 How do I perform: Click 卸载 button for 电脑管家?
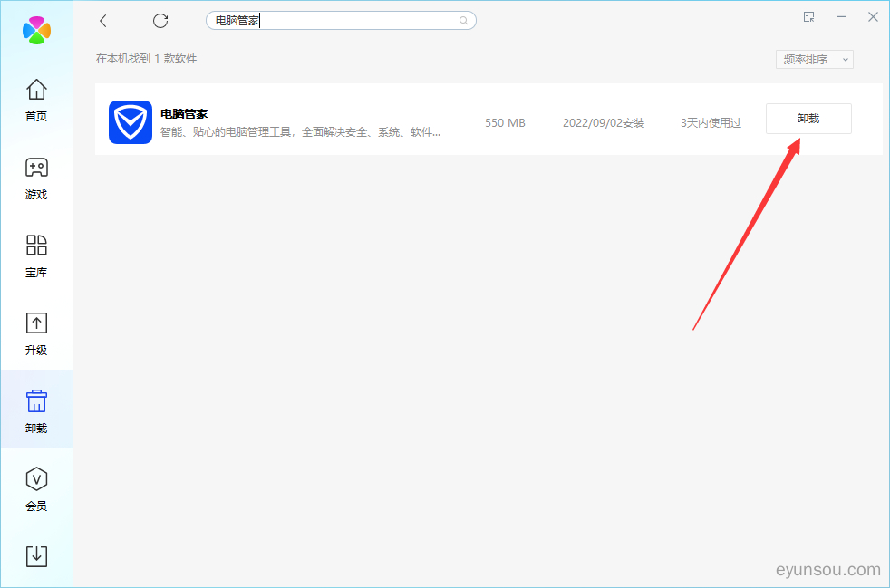(808, 119)
